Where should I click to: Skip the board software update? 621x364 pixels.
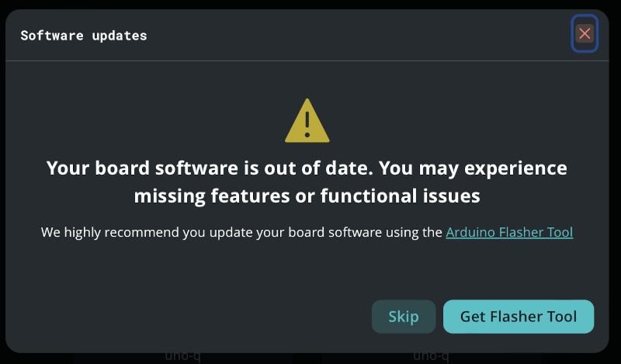(x=404, y=317)
